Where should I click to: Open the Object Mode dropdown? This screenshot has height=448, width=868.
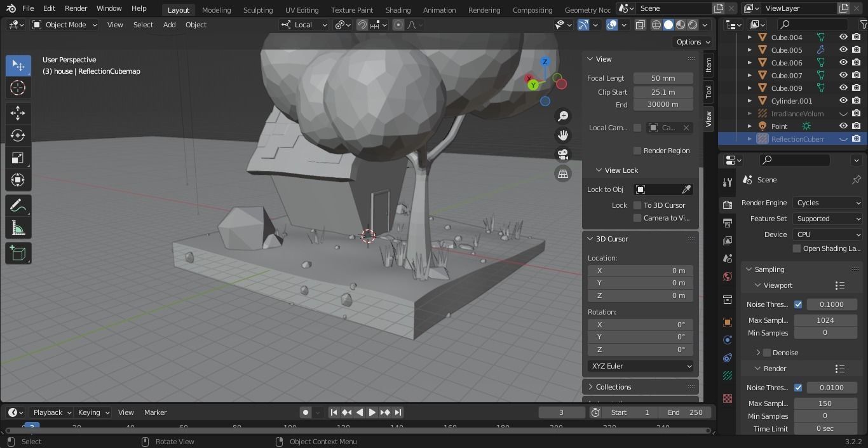tap(65, 25)
